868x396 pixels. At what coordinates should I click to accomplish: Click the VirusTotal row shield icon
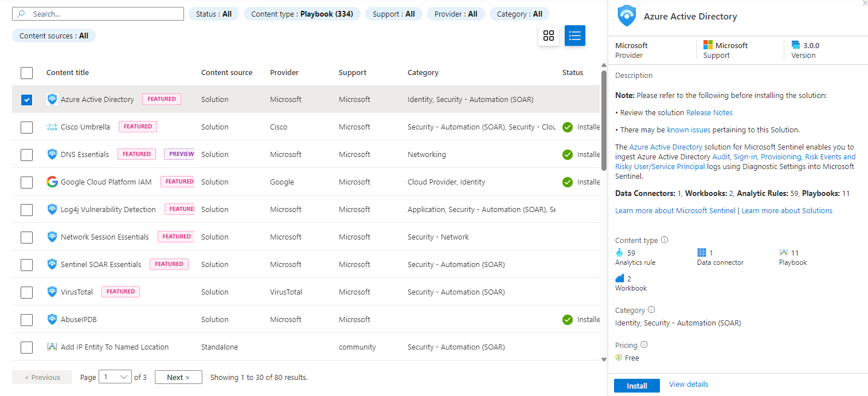52,292
